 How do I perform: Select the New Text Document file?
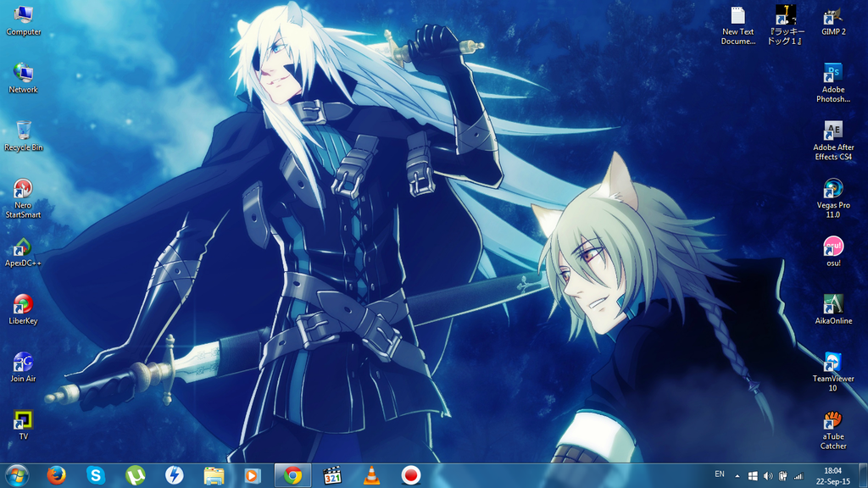(737, 16)
